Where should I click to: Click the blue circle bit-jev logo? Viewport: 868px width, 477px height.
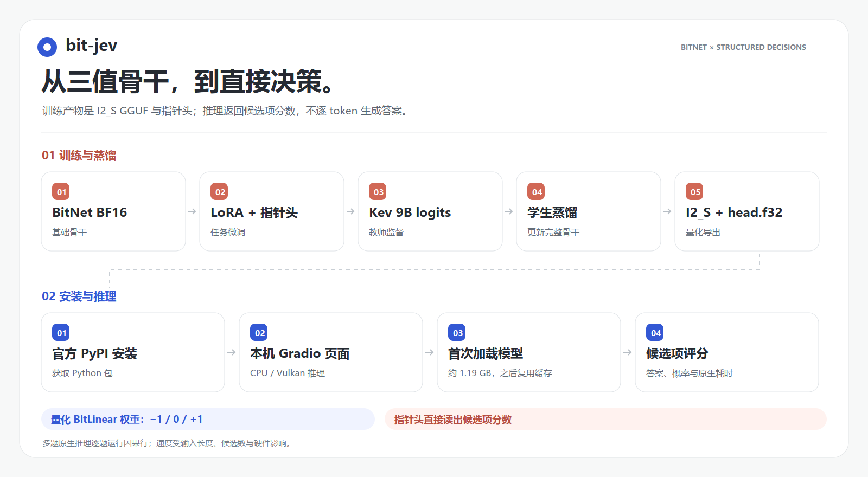(x=47, y=47)
